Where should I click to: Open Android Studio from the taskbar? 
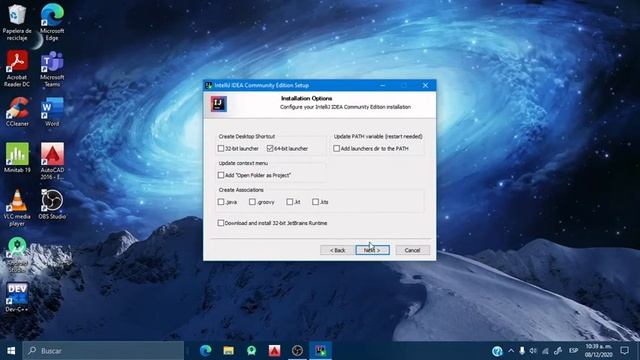pos(251,351)
